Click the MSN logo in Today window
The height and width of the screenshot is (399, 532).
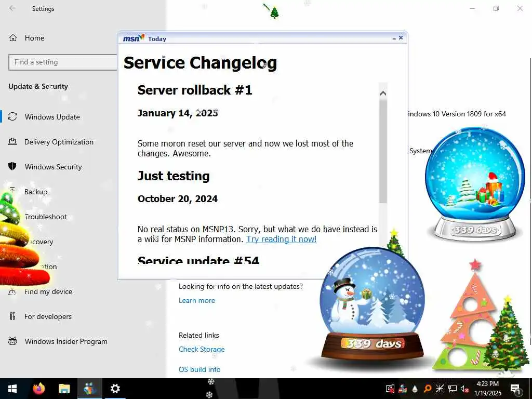click(x=134, y=38)
